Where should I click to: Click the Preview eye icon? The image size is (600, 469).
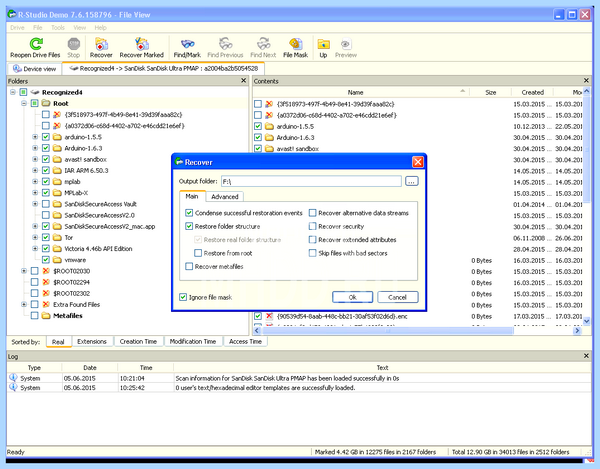(346, 44)
